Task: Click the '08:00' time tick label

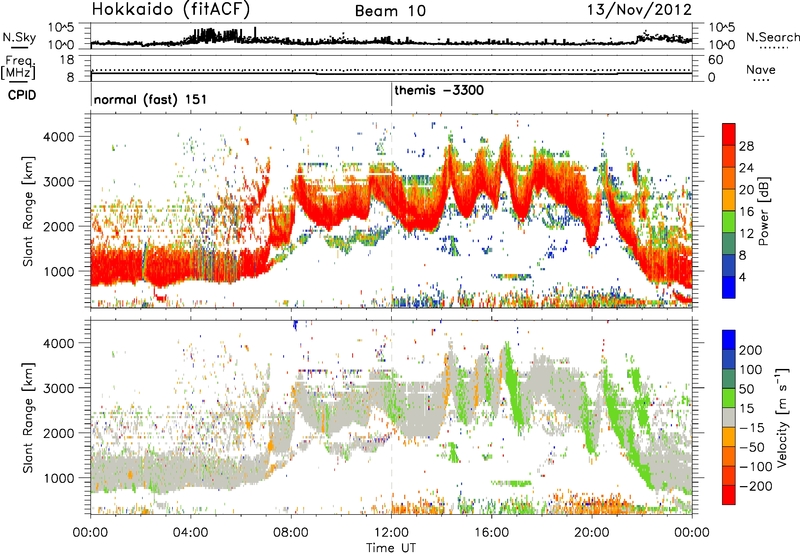Action: (291, 533)
